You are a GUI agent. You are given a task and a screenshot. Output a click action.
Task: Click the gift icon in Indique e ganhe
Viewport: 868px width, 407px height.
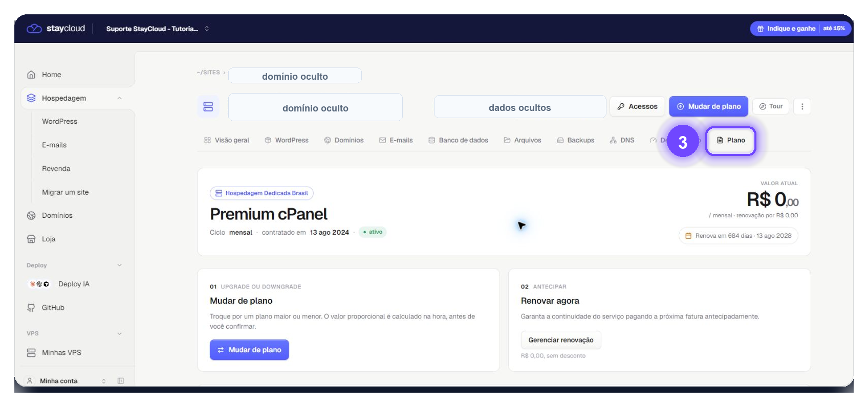tap(761, 29)
